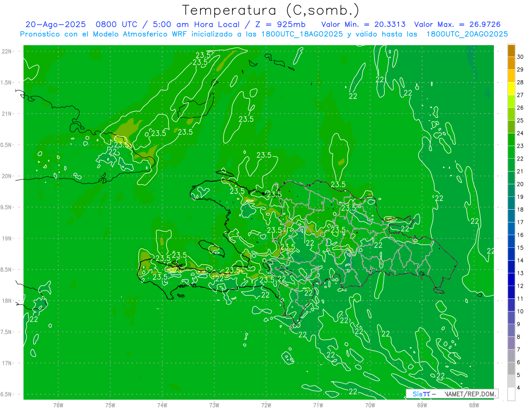Viewport: 532px width, 411px height.
Task: Click the colorbar legend label '9'
Action: [x=519, y=324]
